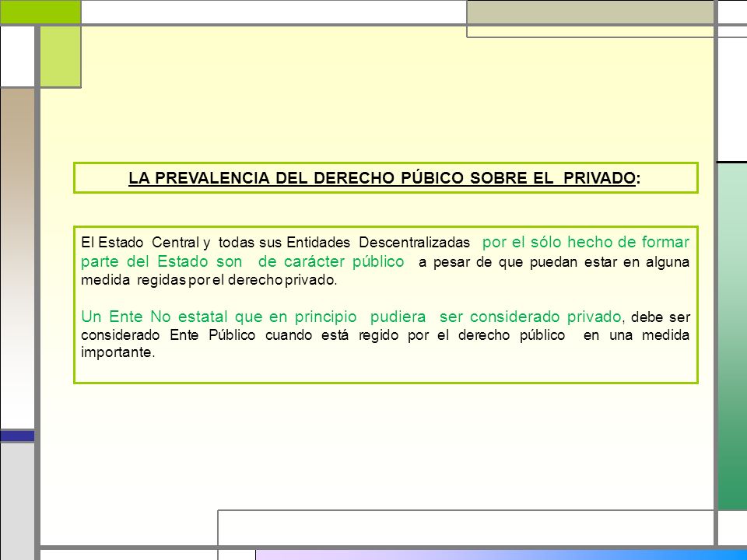
Task: Click the words 'debe ser' ending the green line
Action: [661, 317]
